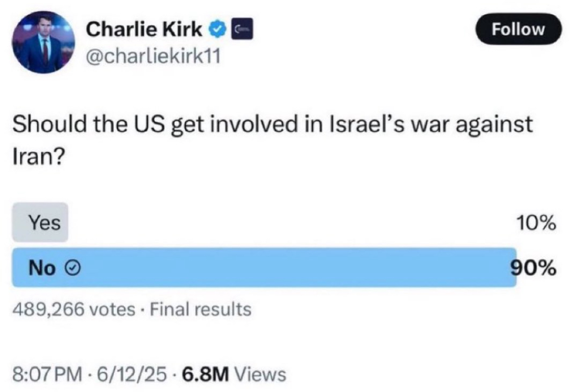Image resolution: width=574 pixels, height=392 pixels.
Task: Open Charlie Kirk's profile picture
Action: [x=43, y=42]
